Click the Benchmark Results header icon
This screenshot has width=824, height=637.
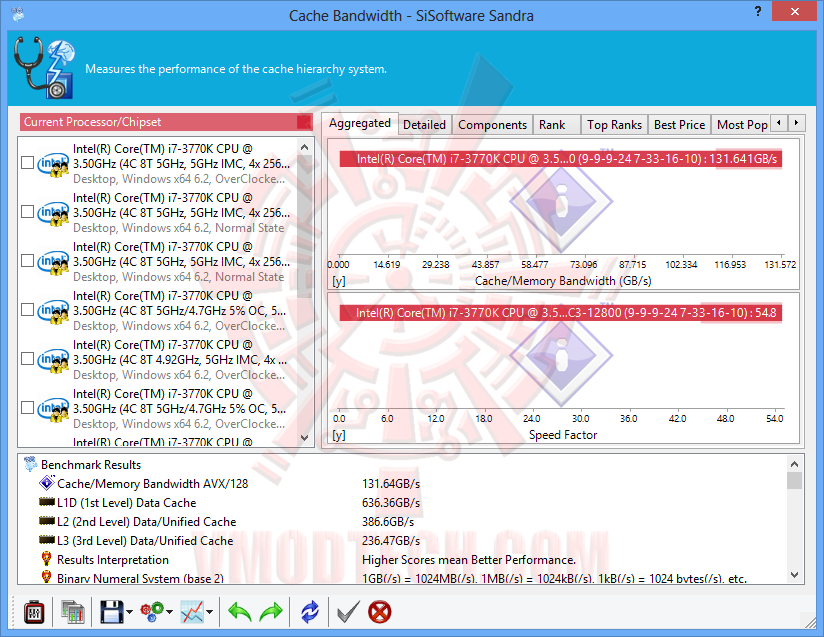pyautogui.click(x=30, y=464)
